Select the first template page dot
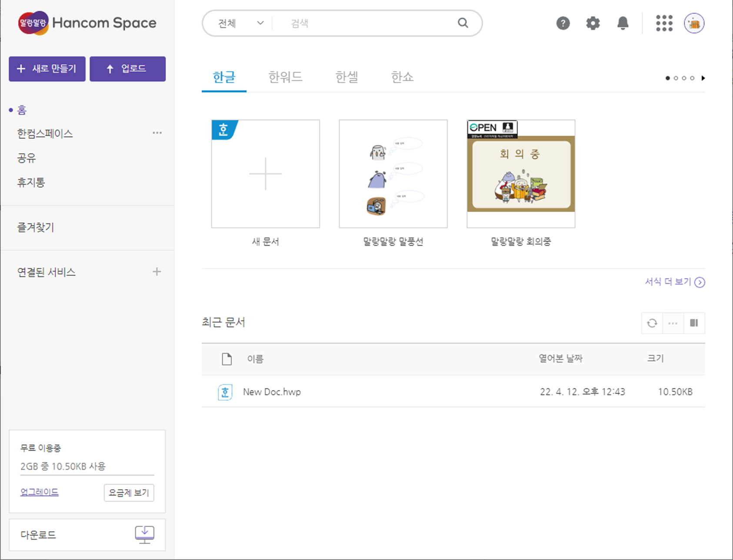This screenshot has height=560, width=733. point(668,78)
